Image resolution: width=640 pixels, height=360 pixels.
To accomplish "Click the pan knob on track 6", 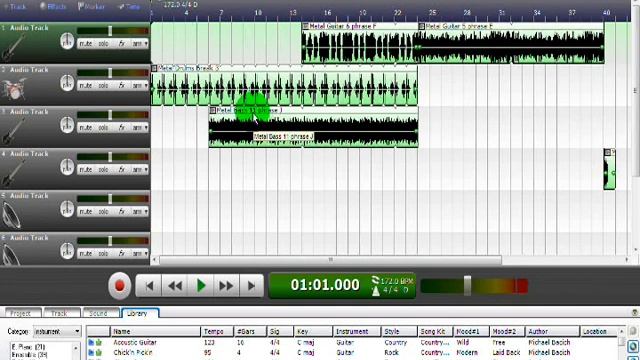I will click(67, 251).
